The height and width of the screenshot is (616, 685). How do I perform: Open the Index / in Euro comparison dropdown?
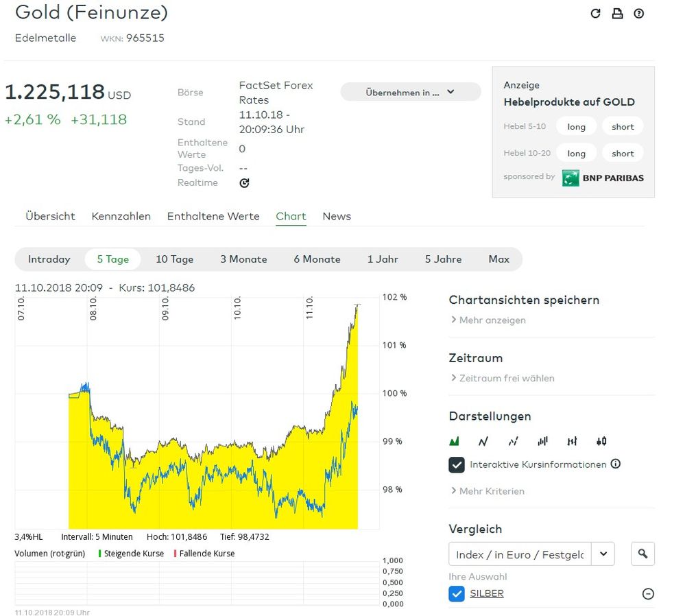(603, 554)
